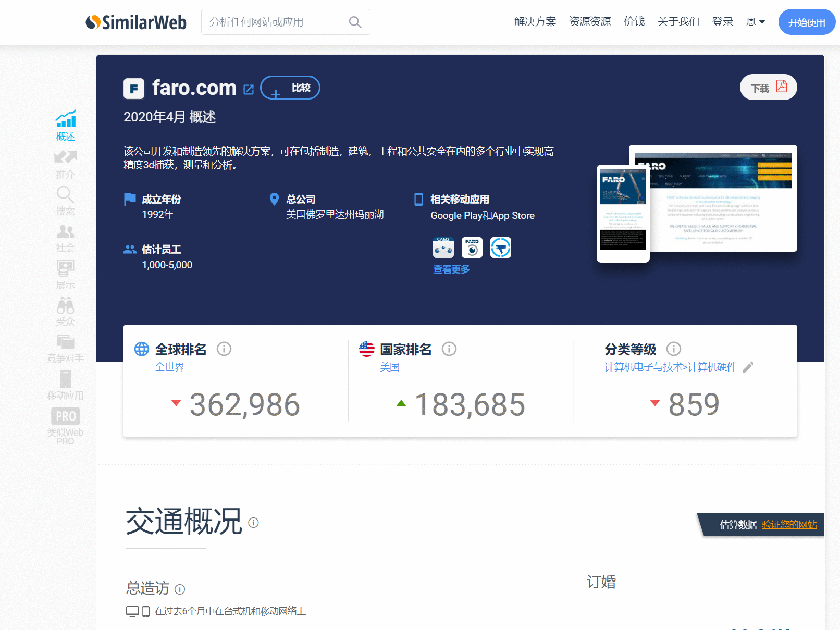Open the mobile site preview thumbnail

623,213
